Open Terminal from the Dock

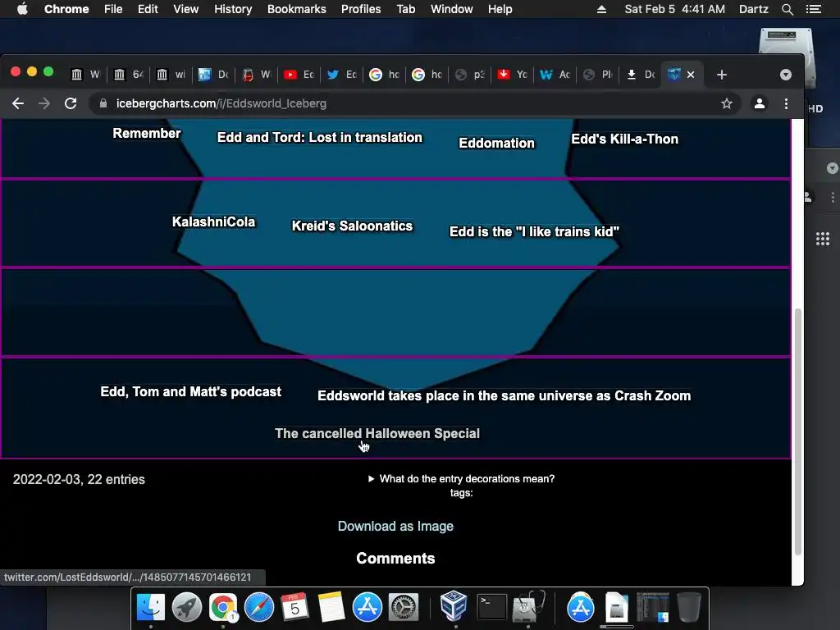point(492,608)
